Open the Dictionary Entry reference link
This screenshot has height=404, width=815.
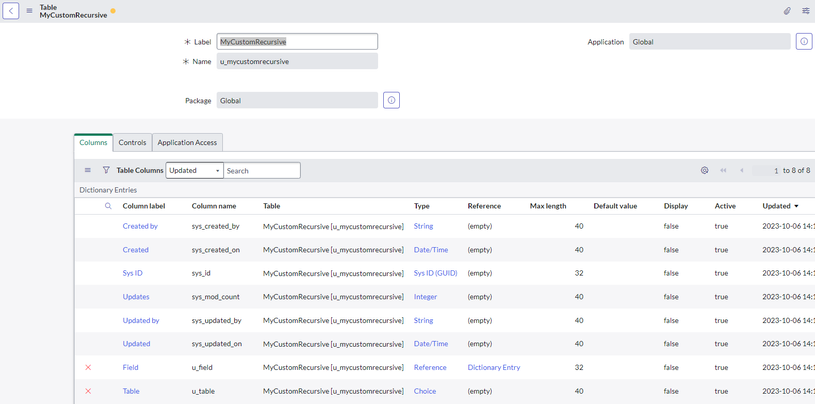point(494,367)
